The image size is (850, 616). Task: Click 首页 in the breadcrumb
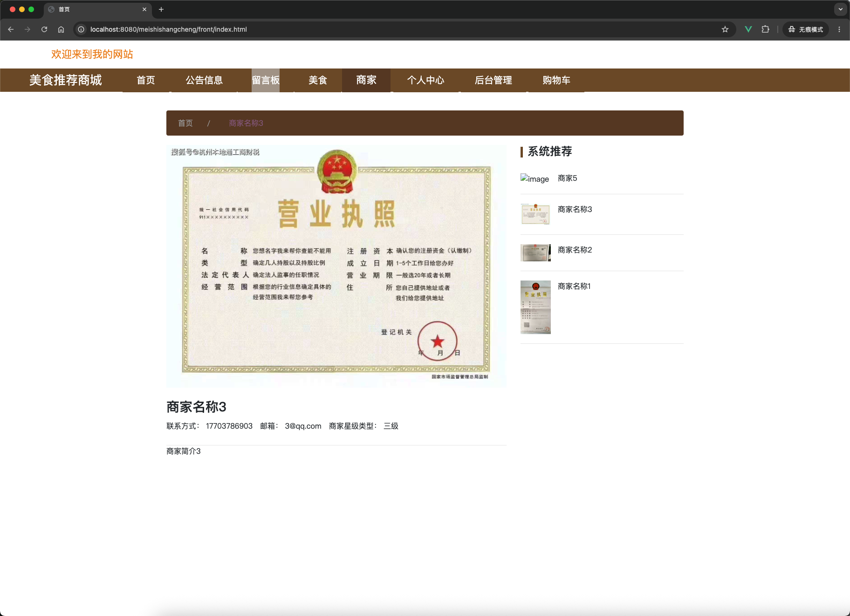(185, 123)
